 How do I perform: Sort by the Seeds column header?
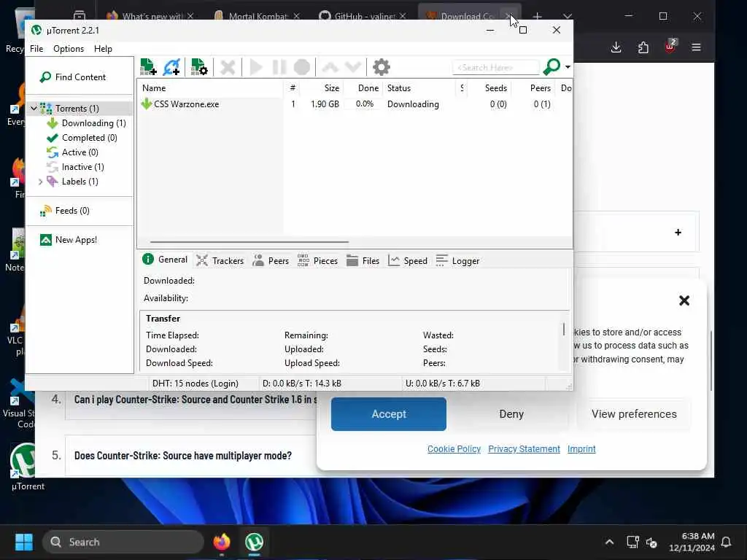(x=489, y=88)
